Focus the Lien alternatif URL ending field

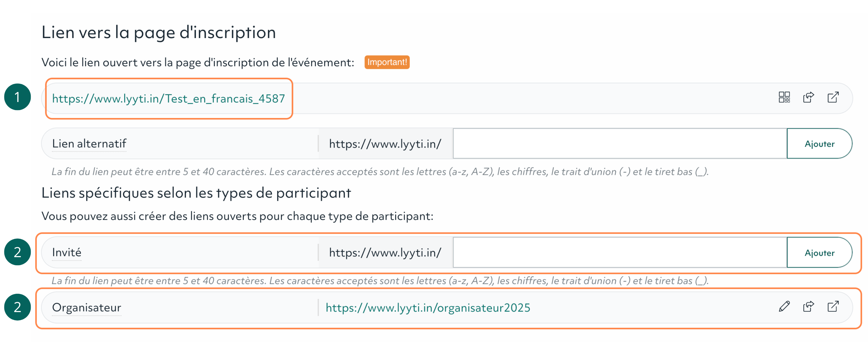pyautogui.click(x=620, y=144)
